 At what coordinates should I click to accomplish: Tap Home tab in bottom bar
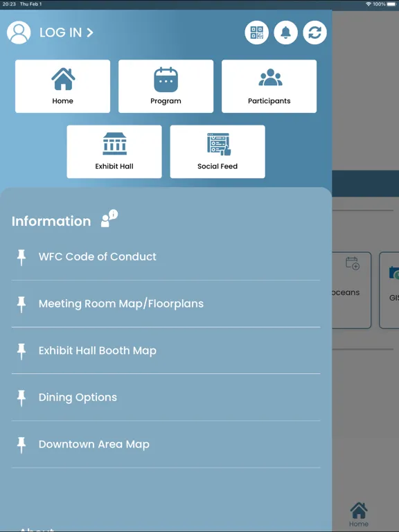[359, 515]
